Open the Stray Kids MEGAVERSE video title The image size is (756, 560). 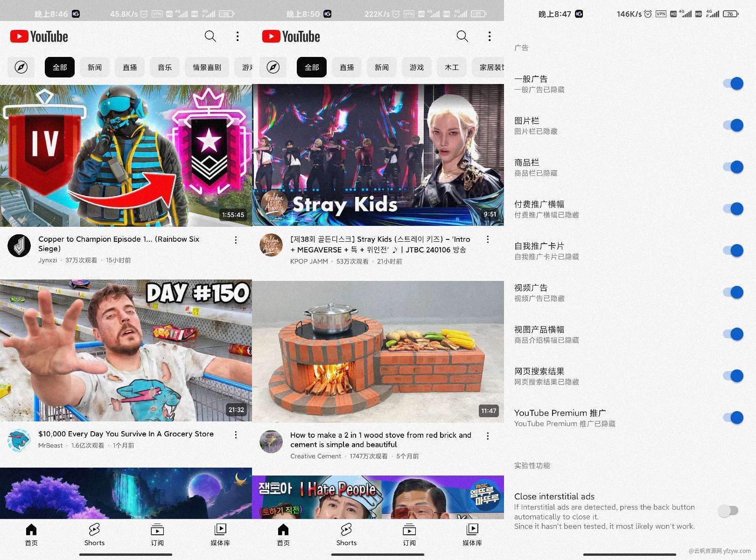(380, 244)
